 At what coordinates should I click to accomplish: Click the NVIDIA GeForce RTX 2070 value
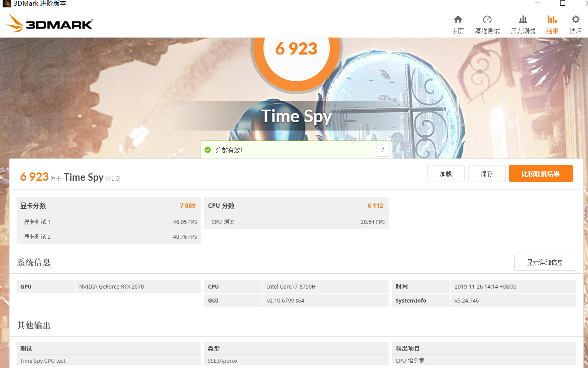[x=111, y=287]
